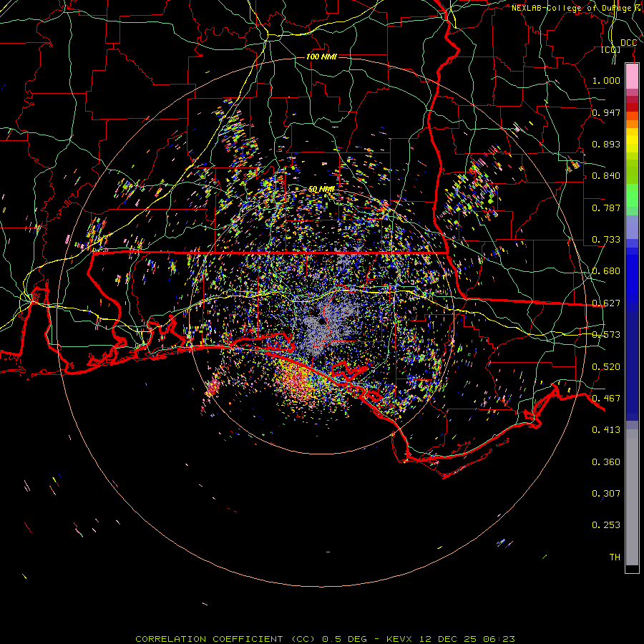This screenshot has height=644, width=644.
Task: Click the CORRELATION COEFFICIENT (CC) title text
Action: point(225,639)
